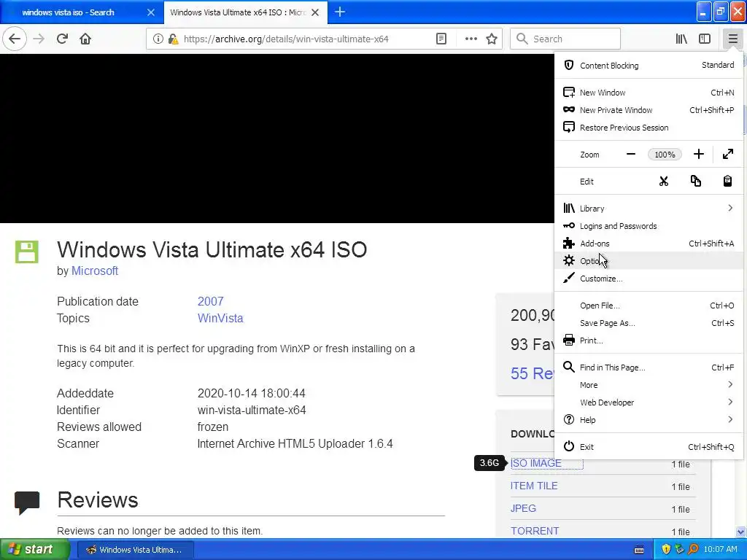Toggle reader view in address bar
This screenshot has height=560, width=747.
441,39
